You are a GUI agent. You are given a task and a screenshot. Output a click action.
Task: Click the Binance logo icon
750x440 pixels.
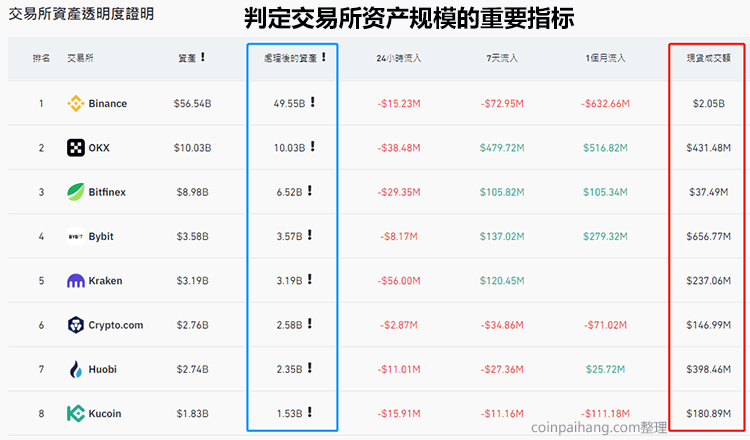click(x=76, y=103)
